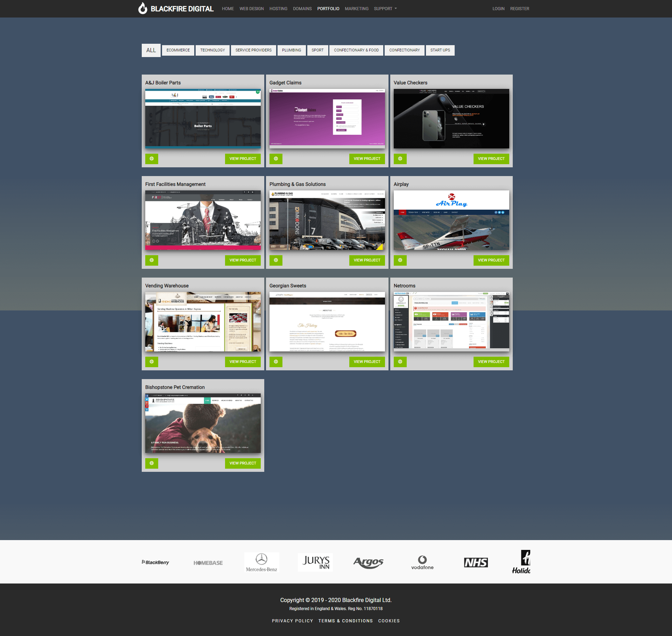Open the Privacy Policy footer link
Screen dimensions: 672x636
(x=292, y=621)
